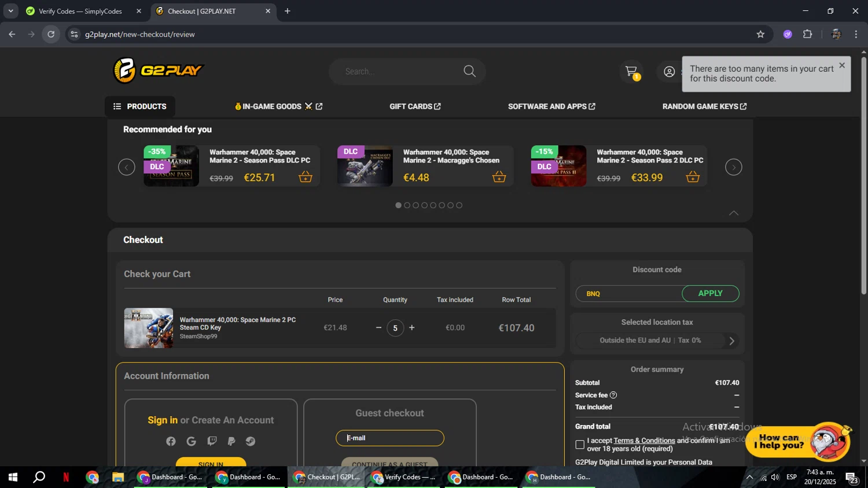Image resolution: width=868 pixels, height=488 pixels.
Task: Open RANDOM GAME KEYS menu item
Action: click(x=704, y=106)
